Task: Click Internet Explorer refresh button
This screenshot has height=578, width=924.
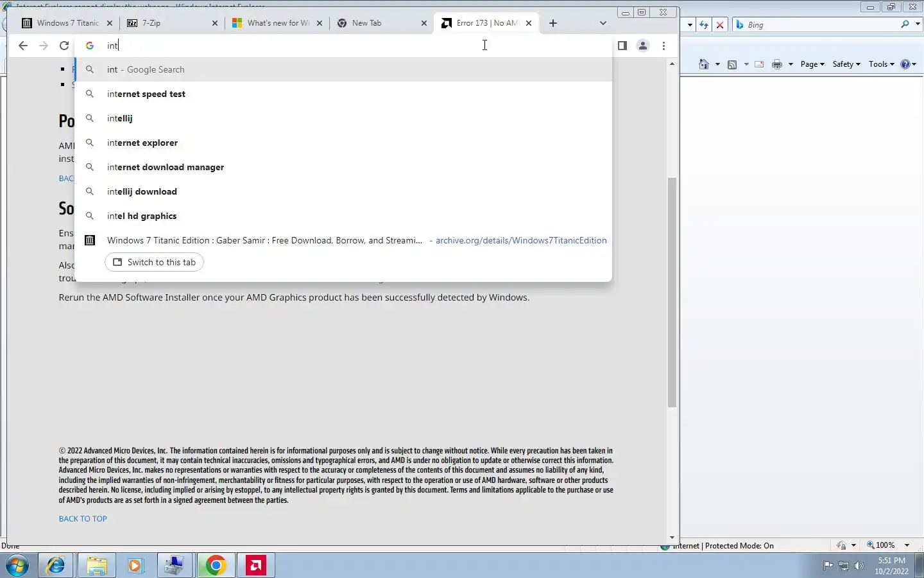Action: 705,24
